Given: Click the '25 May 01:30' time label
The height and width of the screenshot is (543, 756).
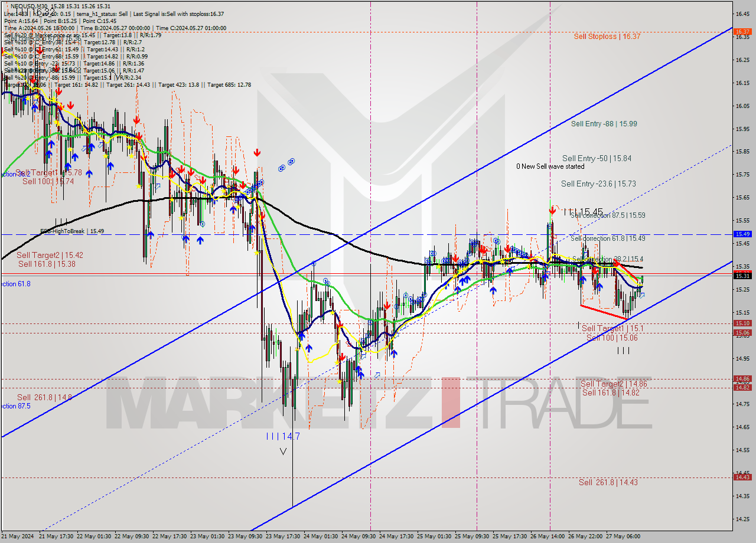Looking at the screenshot, I should click(x=435, y=537).
